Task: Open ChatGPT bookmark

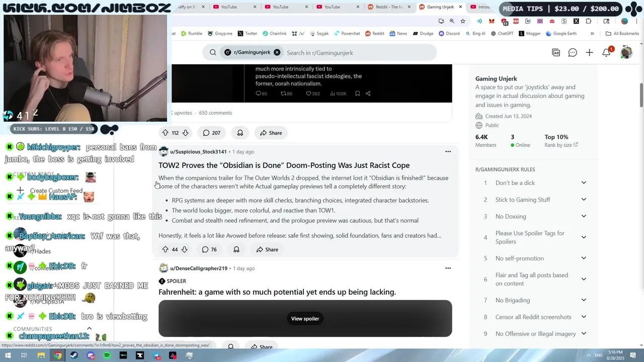Action: [501, 34]
